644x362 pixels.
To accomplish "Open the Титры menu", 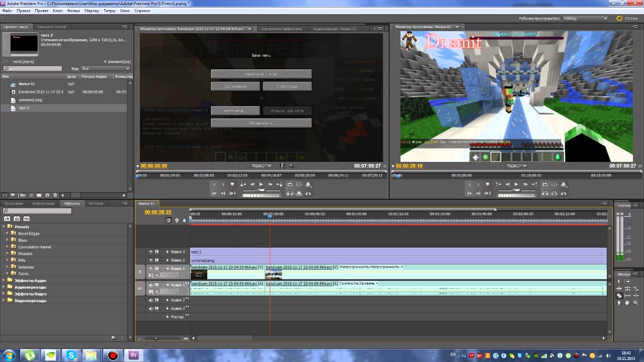I will pyautogui.click(x=109, y=11).
